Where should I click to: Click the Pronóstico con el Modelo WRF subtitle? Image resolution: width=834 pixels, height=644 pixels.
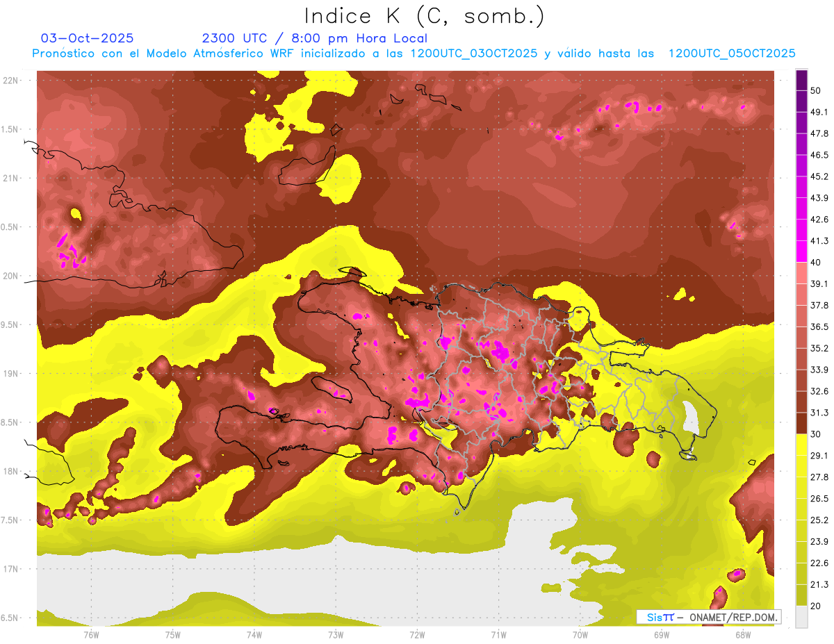tap(414, 53)
